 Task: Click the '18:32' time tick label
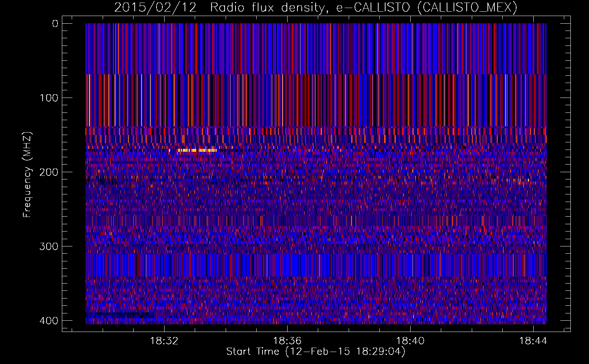(x=164, y=341)
